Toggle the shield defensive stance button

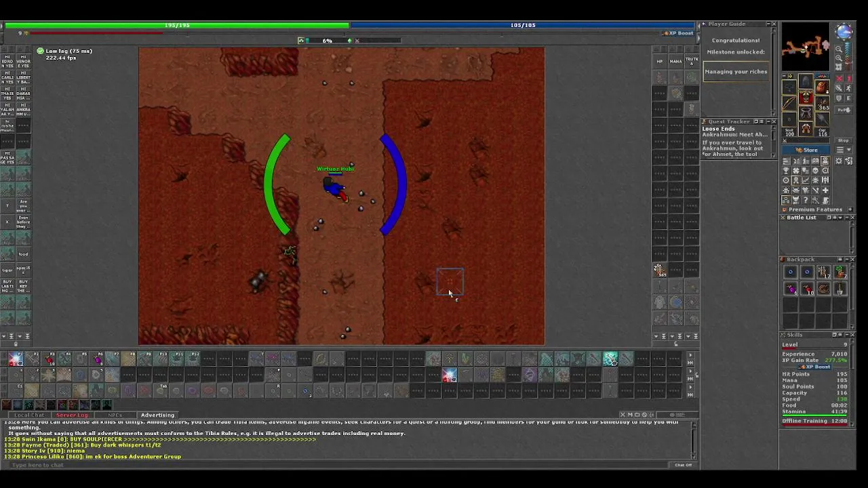(839, 98)
